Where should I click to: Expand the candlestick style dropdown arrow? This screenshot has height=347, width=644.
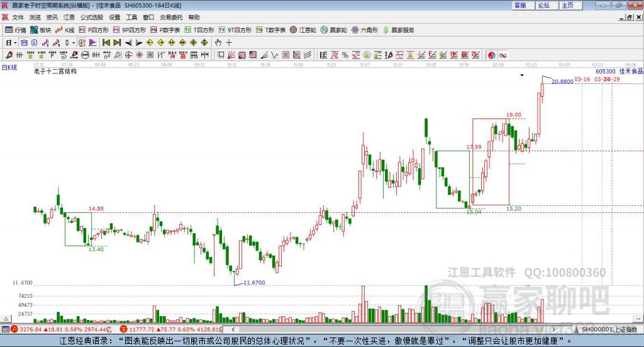pyautogui.click(x=74, y=43)
